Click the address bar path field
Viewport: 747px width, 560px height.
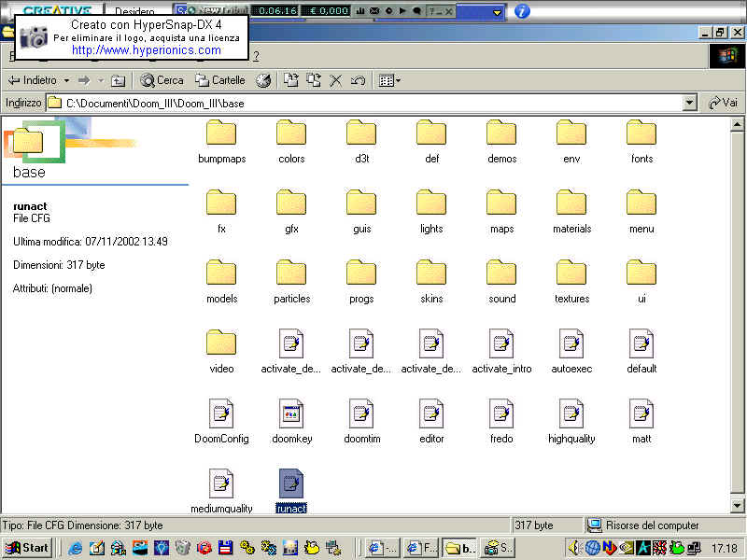pos(364,103)
